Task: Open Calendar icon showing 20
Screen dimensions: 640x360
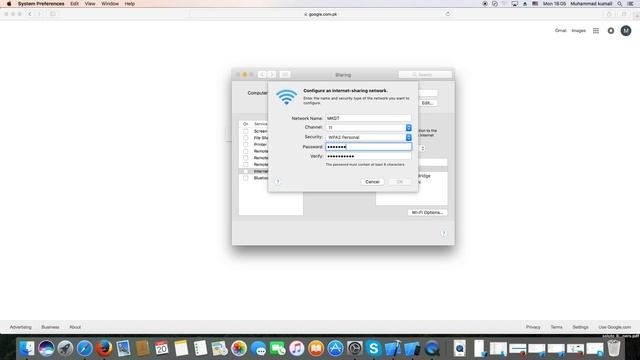Action: point(162,348)
